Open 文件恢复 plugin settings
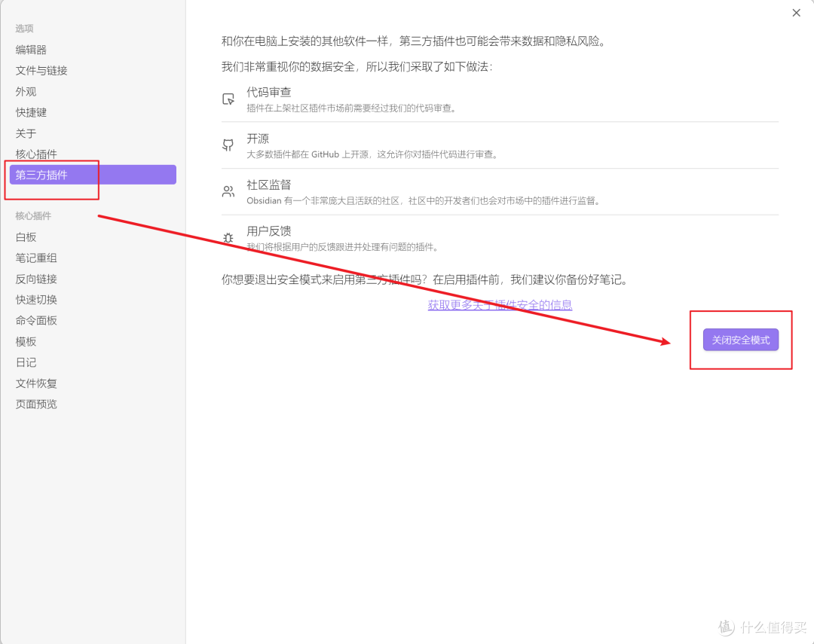The image size is (814, 644). pyautogui.click(x=36, y=383)
